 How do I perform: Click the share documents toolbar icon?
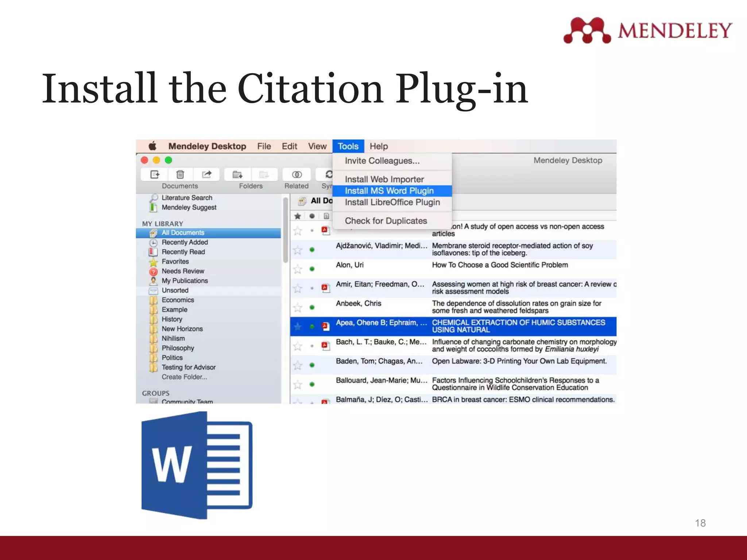pos(206,174)
